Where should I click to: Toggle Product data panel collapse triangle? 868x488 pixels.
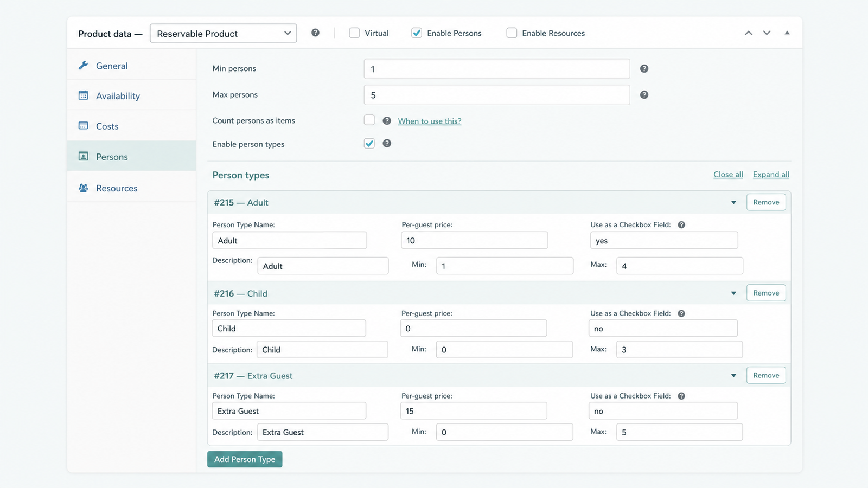pos(787,33)
